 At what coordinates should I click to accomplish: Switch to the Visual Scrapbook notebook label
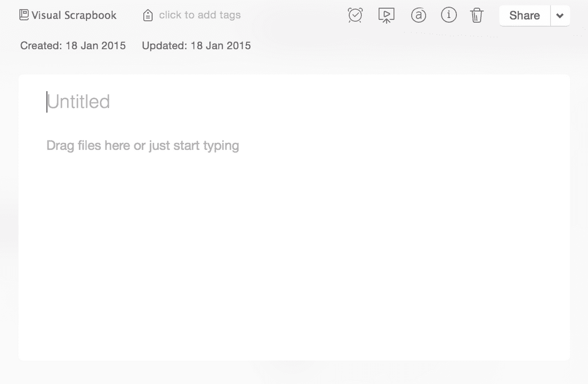click(74, 15)
